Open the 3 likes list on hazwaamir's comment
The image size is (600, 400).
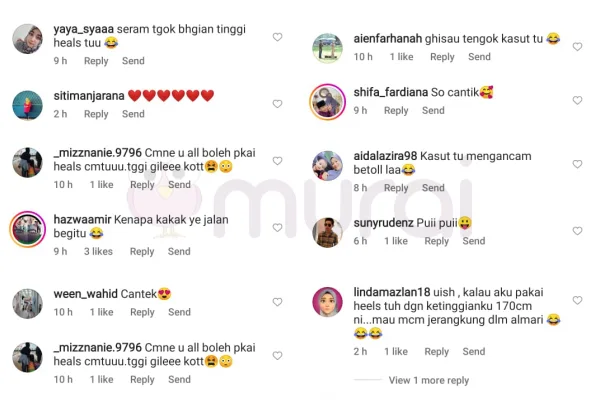coord(98,251)
